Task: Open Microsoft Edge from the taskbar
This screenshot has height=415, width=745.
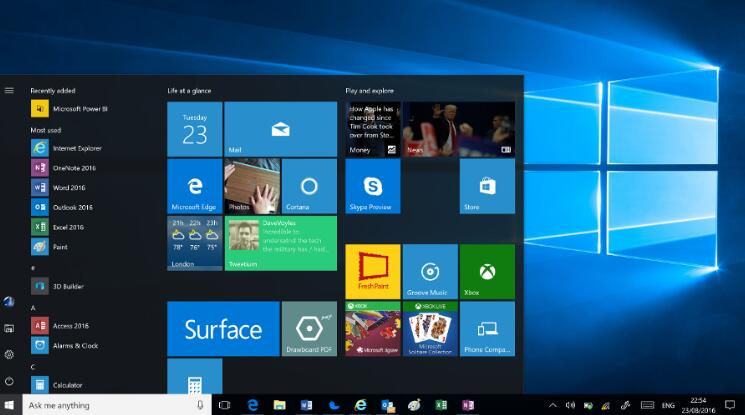Action: point(253,405)
